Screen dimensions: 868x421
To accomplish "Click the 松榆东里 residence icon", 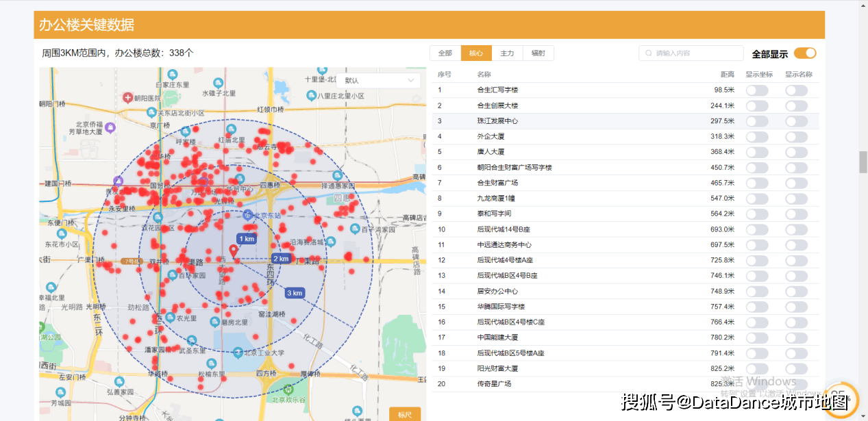I will click(211, 364).
